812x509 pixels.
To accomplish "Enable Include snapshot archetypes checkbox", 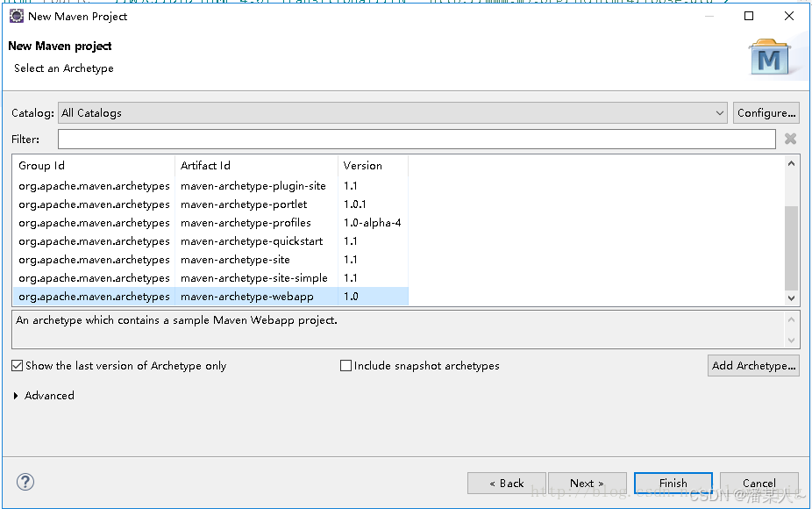I will coord(345,366).
